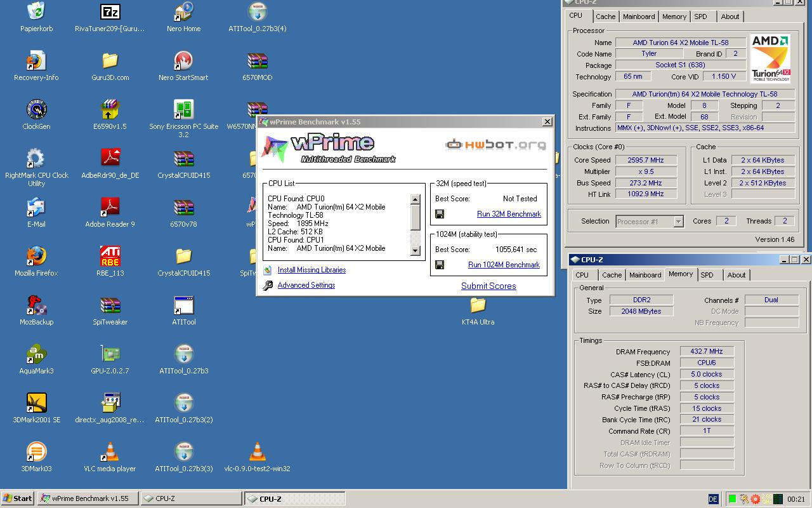Screen dimensions: 812x508
Task: Open the SpiTweaker archive icon
Action: point(110,305)
